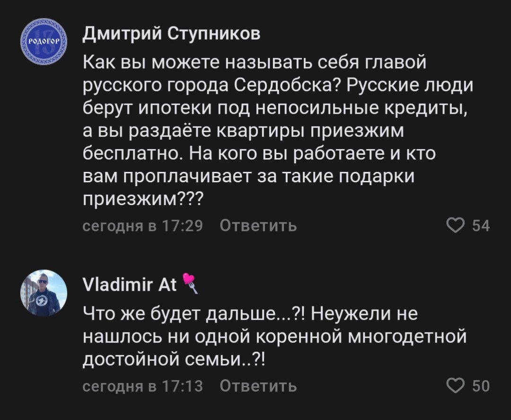The width and height of the screenshot is (511, 420).
Task: Click the 'сегодня в 17:13' timestamp
Action: coord(143,386)
